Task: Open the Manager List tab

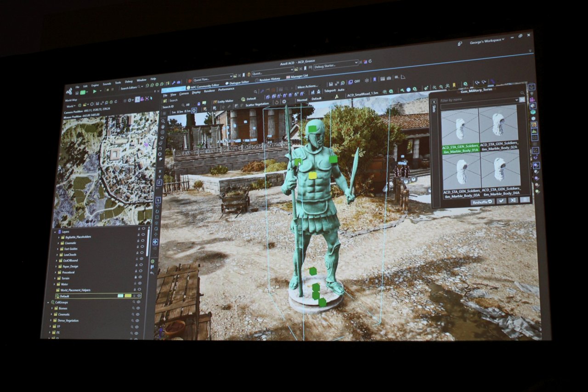Action: tap(298, 76)
